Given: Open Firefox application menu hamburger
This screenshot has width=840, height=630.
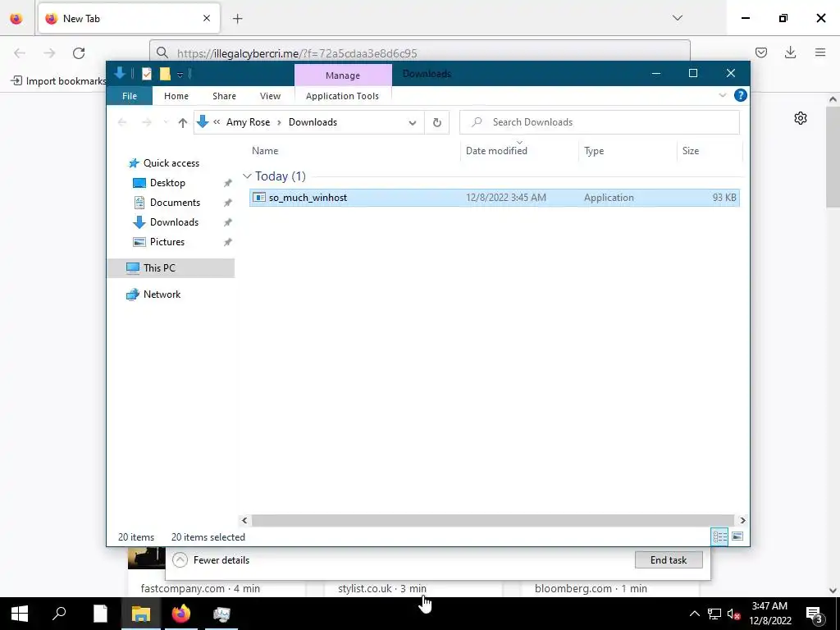Looking at the screenshot, I should (x=820, y=52).
